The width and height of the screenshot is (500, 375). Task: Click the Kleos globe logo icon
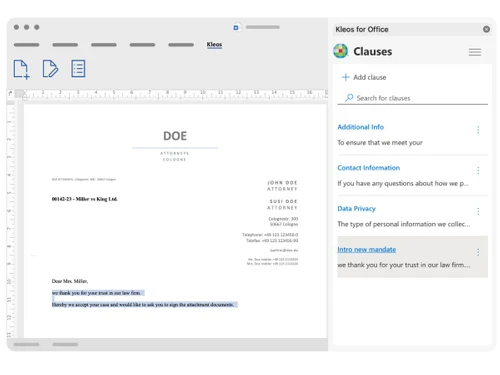[x=340, y=51]
